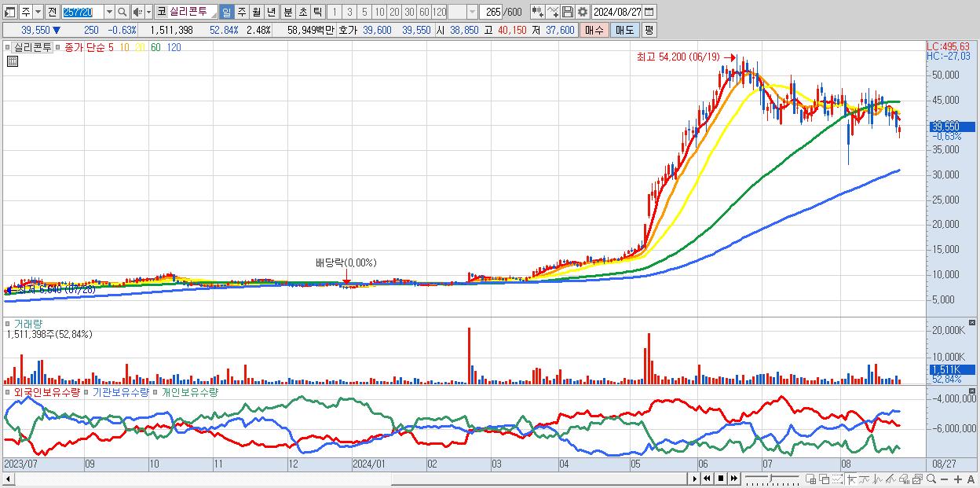Click the line-check chart tool icon
The image size is (980, 488).
[552, 12]
